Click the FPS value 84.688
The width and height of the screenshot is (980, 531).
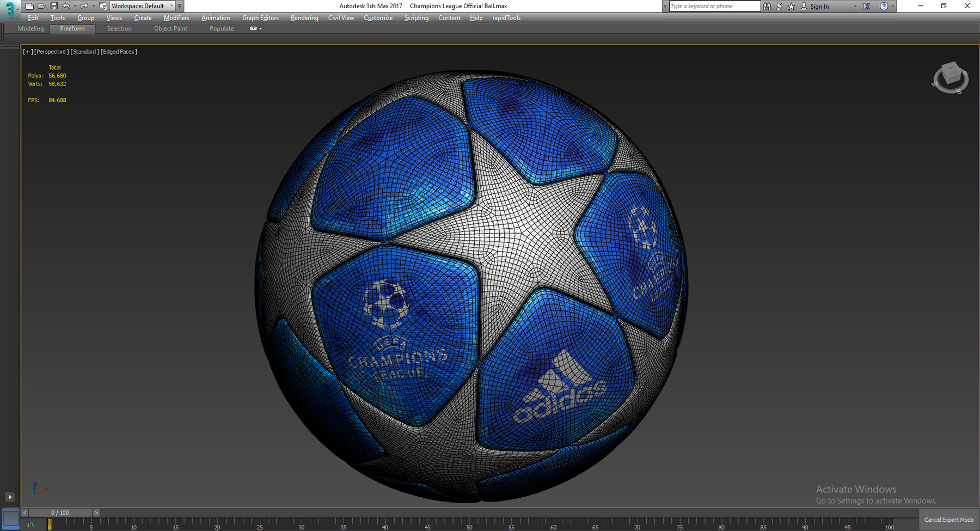[x=57, y=100]
